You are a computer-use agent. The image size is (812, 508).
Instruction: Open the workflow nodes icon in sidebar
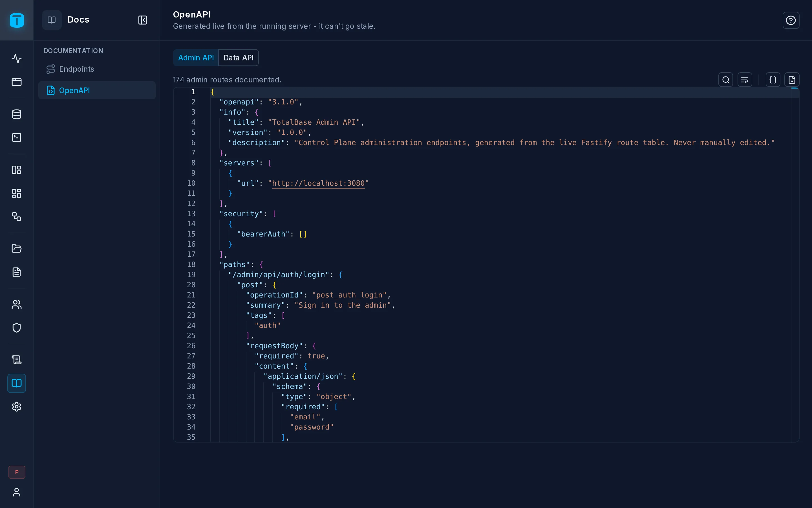pyautogui.click(x=17, y=216)
